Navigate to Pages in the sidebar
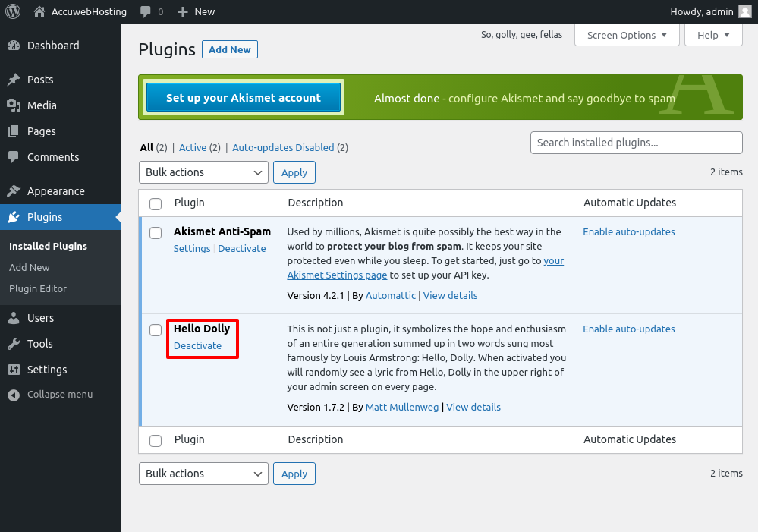Screen dimensions: 758x532 (x=42, y=131)
